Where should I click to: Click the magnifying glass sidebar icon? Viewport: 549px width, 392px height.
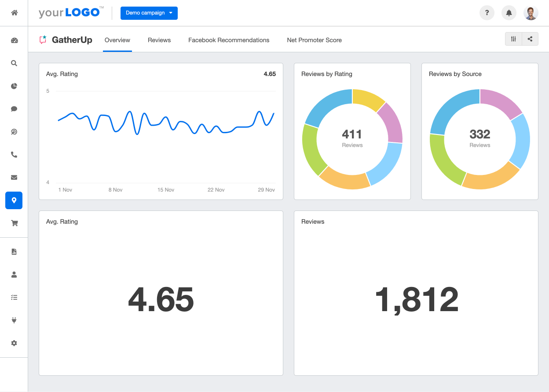(x=14, y=63)
